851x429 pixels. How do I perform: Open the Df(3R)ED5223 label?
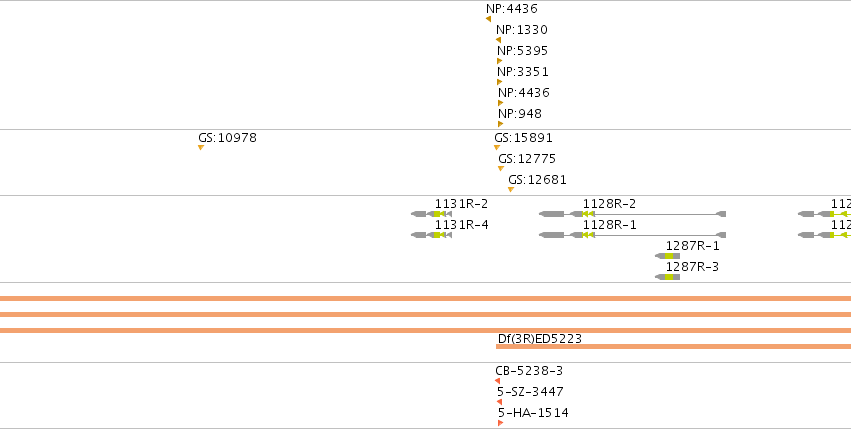click(539, 339)
